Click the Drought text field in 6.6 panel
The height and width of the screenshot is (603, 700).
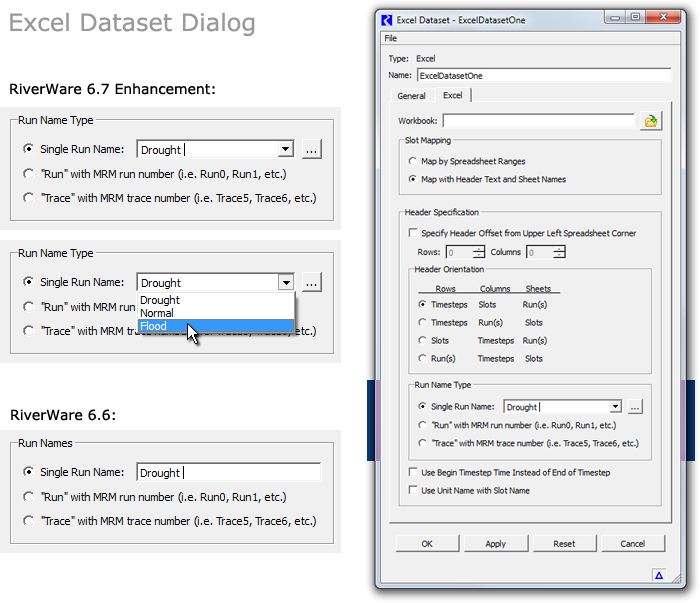229,472
